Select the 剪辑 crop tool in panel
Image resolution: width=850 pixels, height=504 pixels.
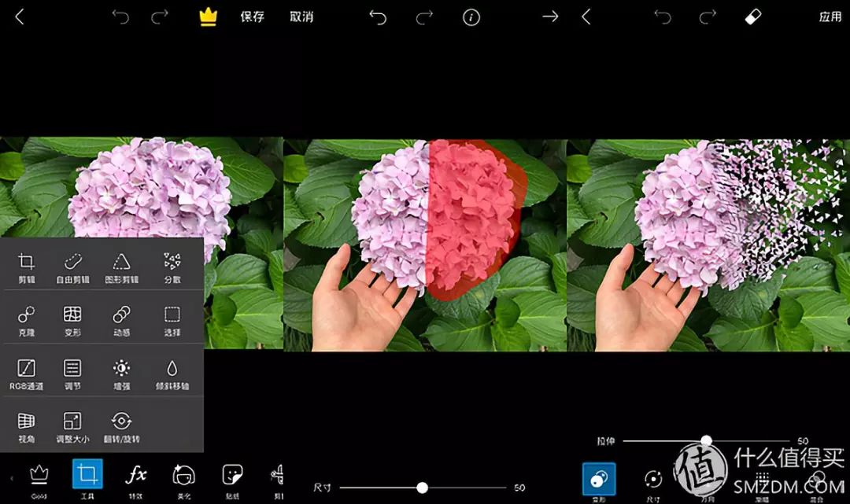click(x=27, y=267)
